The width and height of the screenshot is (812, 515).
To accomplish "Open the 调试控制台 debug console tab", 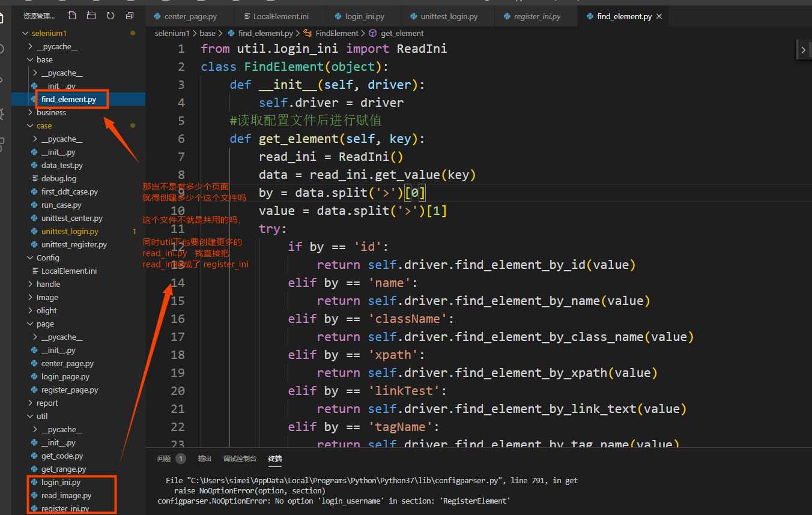I will coord(240,459).
